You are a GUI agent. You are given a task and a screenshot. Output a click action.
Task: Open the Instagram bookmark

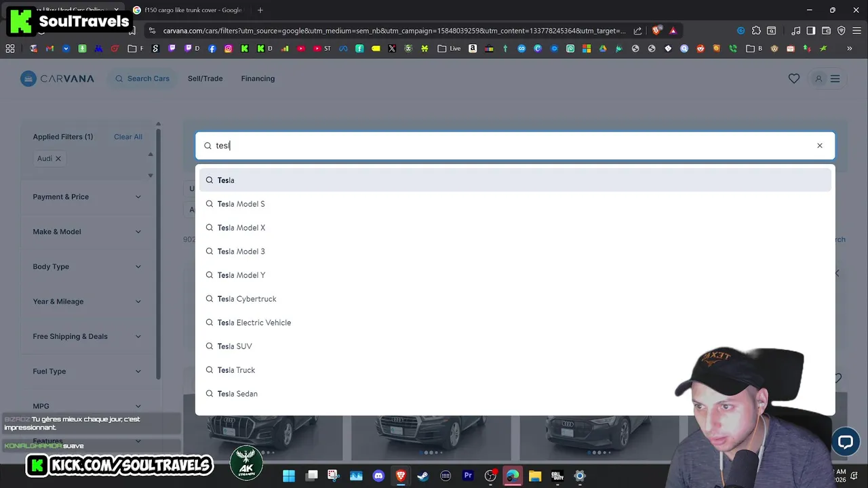pos(229,49)
